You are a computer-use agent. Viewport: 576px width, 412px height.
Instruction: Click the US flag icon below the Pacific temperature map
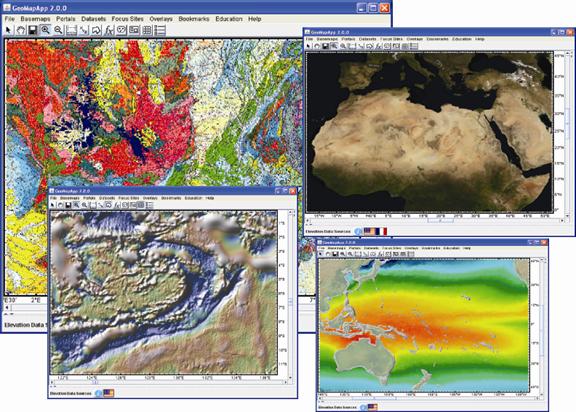point(372,407)
